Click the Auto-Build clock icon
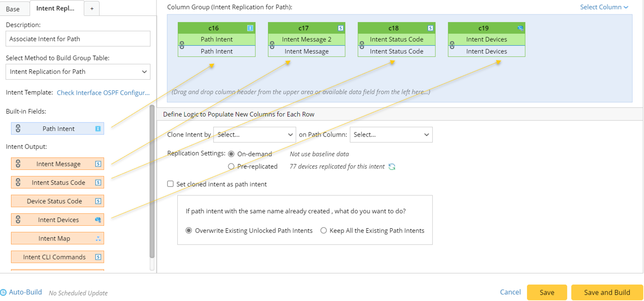Screen dimensions: 644x301 [3, 293]
